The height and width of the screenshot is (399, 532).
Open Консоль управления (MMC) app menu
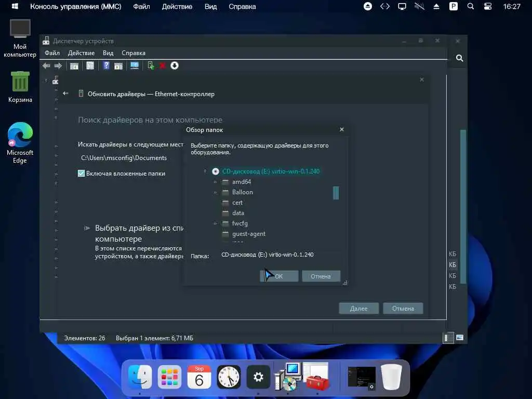tap(76, 6)
